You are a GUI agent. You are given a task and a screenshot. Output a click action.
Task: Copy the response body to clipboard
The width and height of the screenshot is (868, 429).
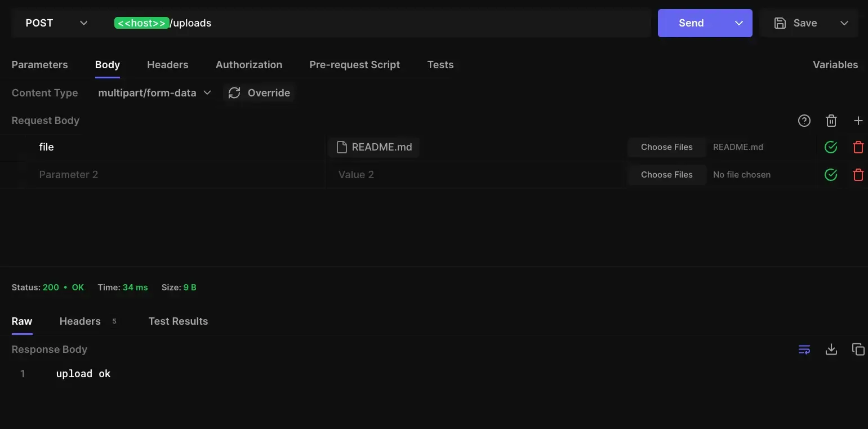[858, 350]
